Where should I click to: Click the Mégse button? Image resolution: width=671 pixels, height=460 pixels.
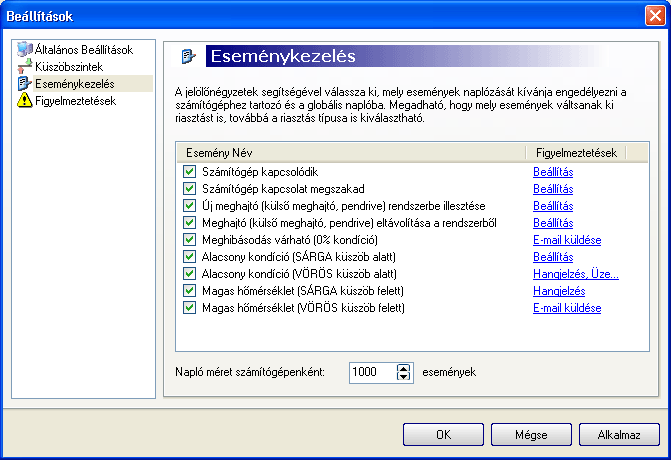[x=531, y=435]
